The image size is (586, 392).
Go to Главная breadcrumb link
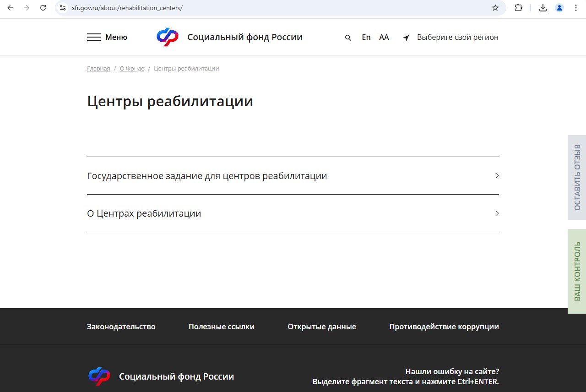pos(98,68)
